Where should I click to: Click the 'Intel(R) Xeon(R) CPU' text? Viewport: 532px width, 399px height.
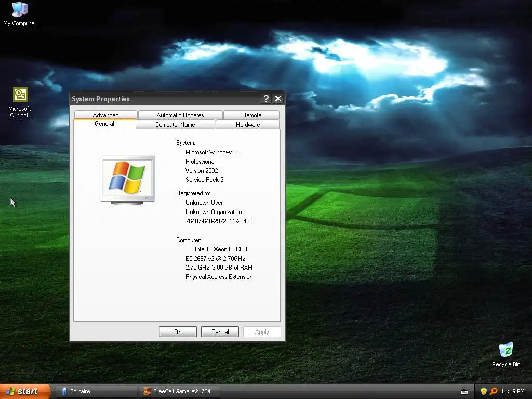[x=221, y=249]
